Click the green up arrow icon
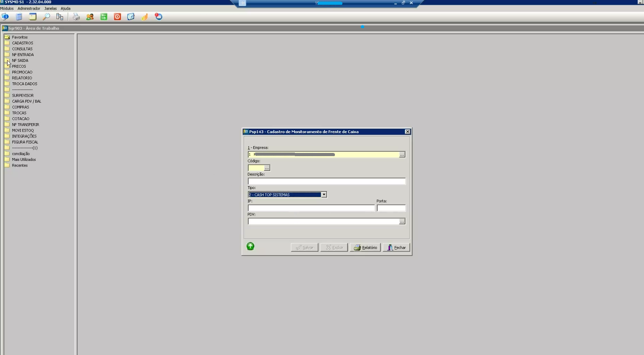 [250, 246]
